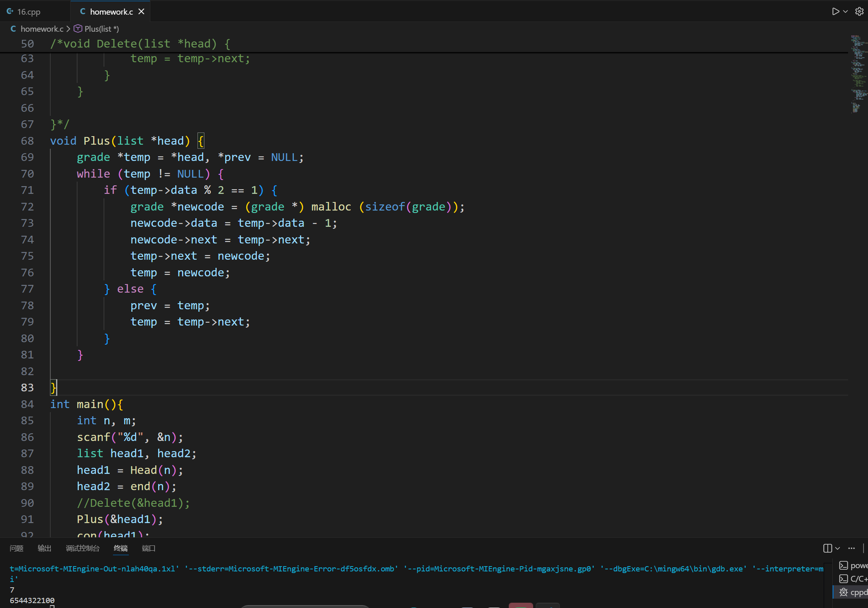
Task: Switch to the 16.cpp tab
Action: point(28,12)
